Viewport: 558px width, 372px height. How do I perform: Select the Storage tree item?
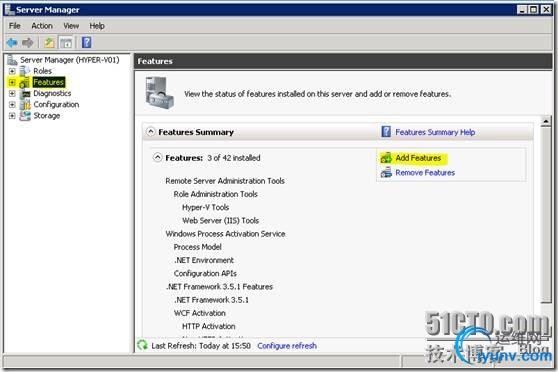point(47,116)
